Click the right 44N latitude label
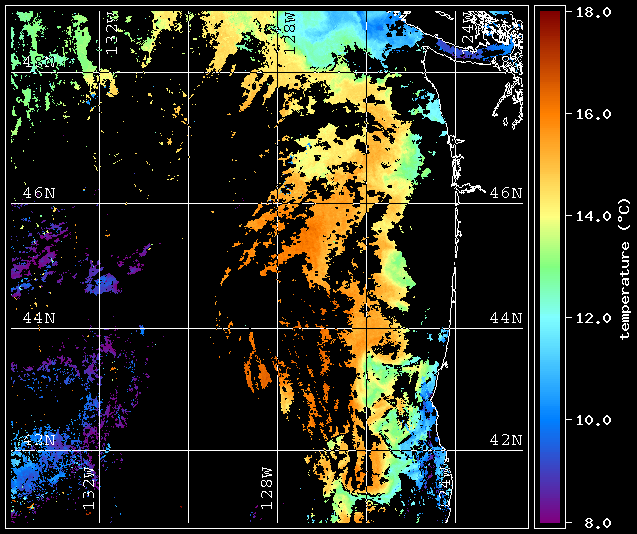Viewport: 637px width, 534px height. 506,318
